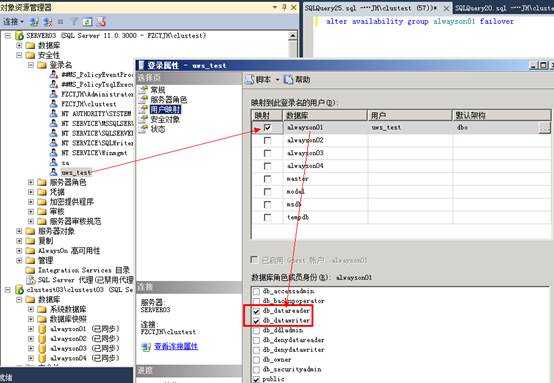The image size is (554, 383).
Task: Switch to the SQLQuery20.sql tab
Action: pyautogui.click(x=503, y=8)
